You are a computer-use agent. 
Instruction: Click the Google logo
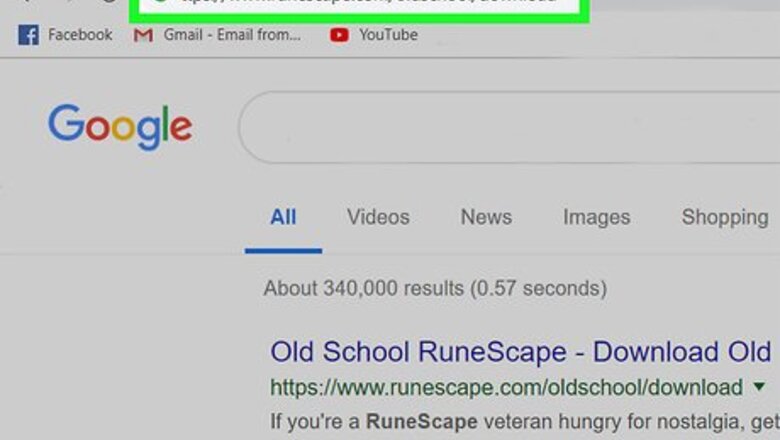[120, 127]
